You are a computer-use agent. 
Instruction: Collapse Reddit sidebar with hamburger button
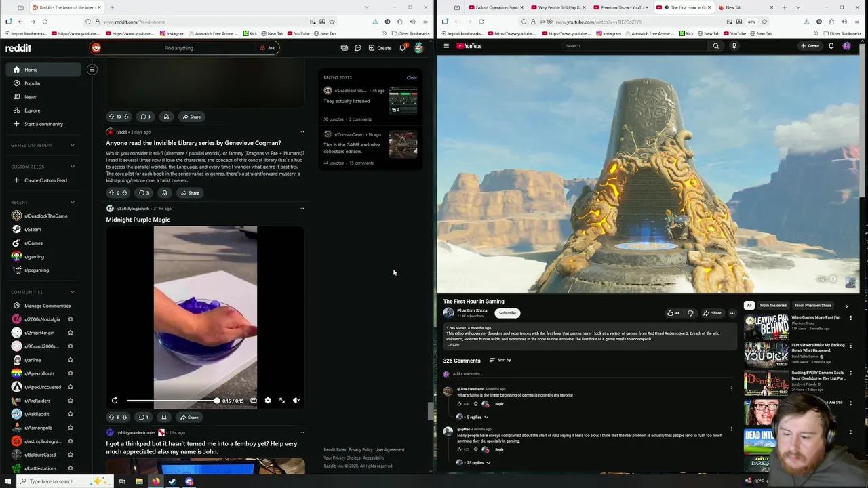tap(92, 69)
